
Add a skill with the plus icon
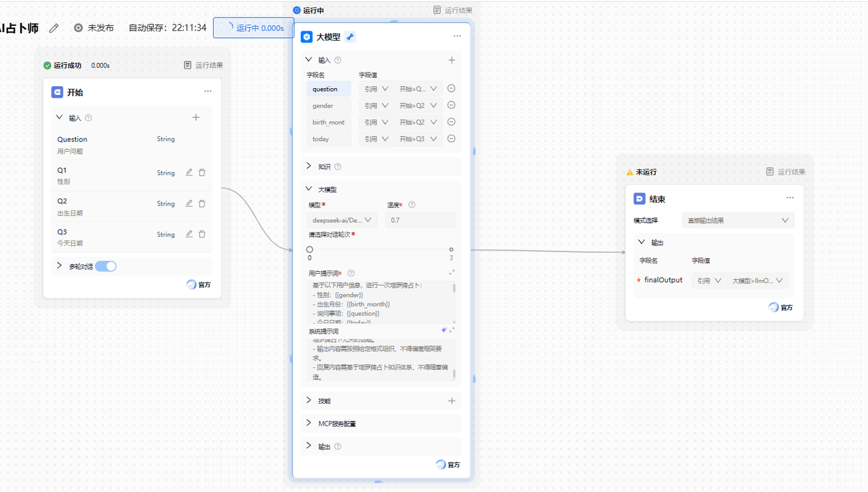tap(452, 401)
